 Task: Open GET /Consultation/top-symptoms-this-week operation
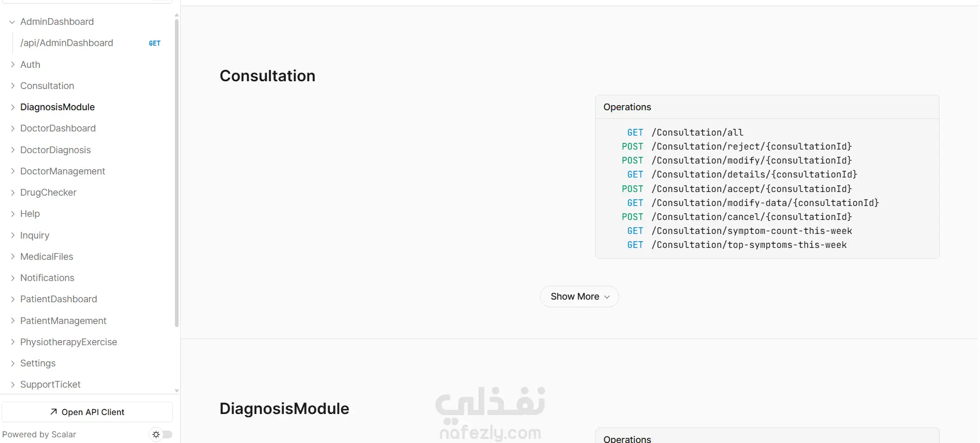(737, 245)
